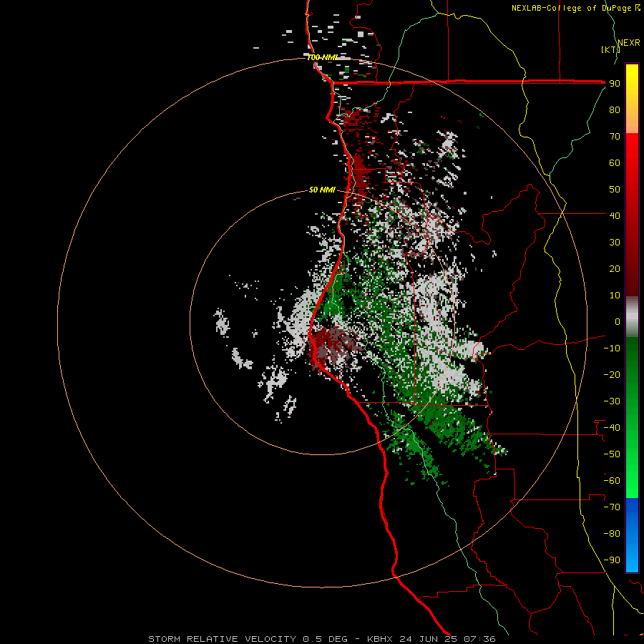Click the -20 value on velocity scale
This screenshot has width=644, height=644.
pyautogui.click(x=612, y=374)
